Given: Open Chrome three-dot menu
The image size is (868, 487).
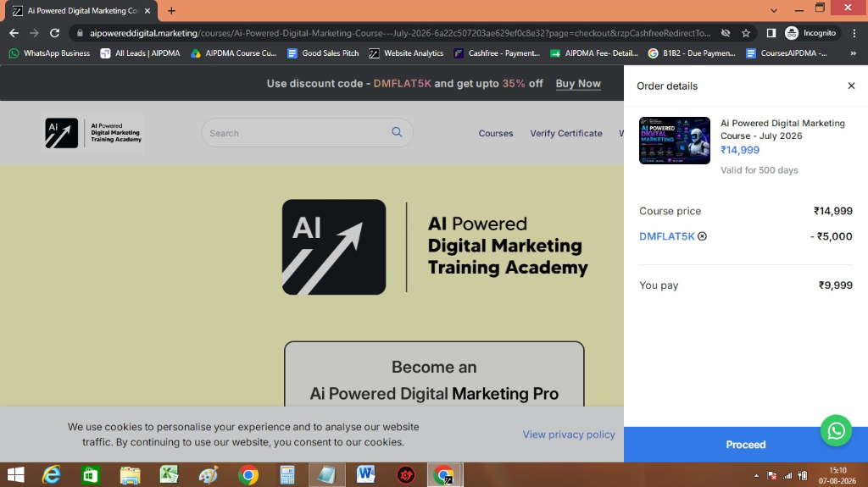Looking at the screenshot, I should click(854, 33).
